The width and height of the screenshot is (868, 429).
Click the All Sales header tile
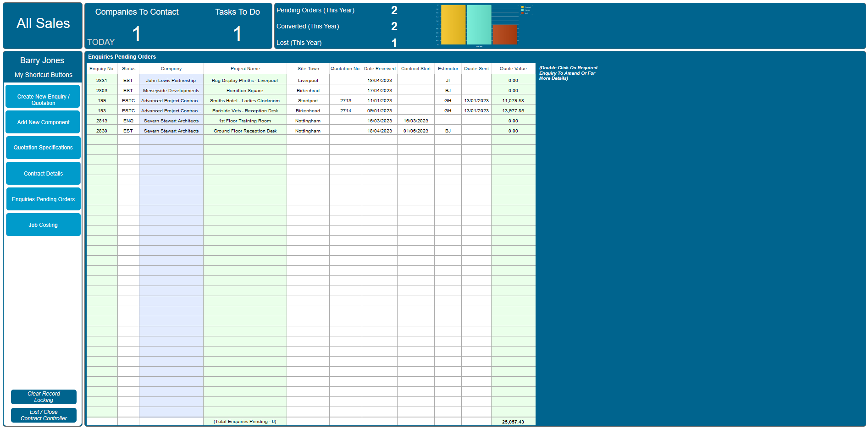click(43, 24)
